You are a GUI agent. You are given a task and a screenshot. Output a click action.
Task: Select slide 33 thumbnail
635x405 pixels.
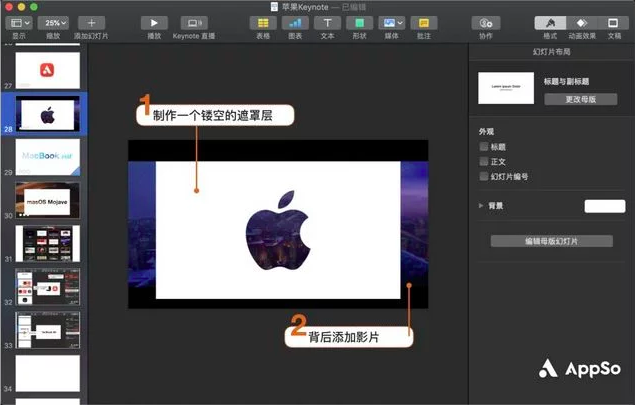pos(48,330)
